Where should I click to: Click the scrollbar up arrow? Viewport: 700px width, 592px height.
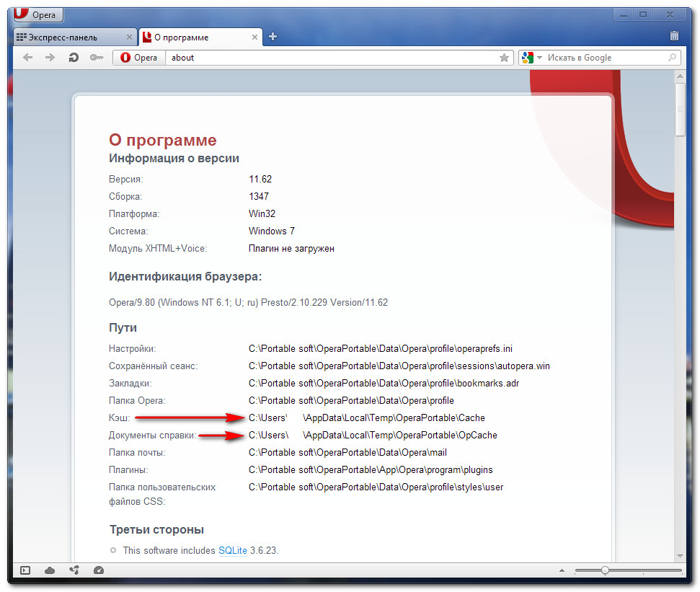(x=680, y=76)
